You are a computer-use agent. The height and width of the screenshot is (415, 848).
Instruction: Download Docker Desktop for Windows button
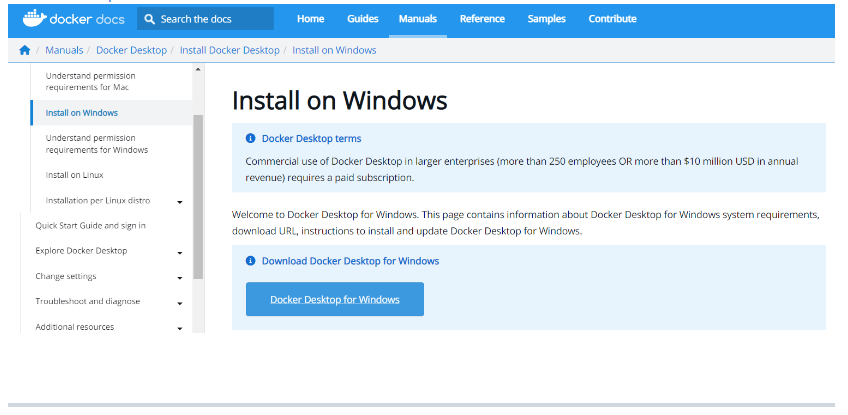(335, 299)
